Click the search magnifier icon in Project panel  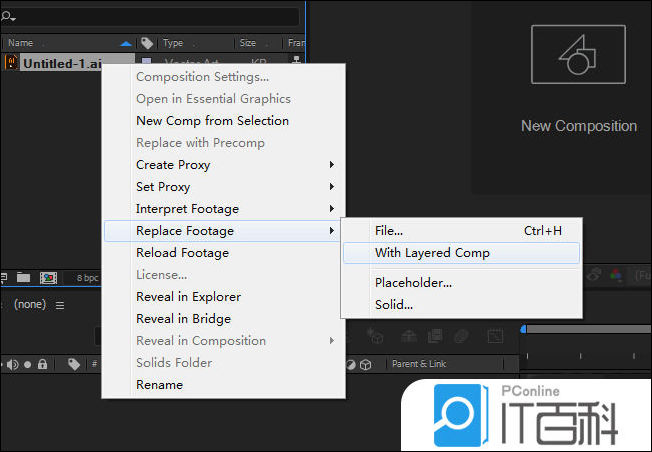tap(8, 17)
